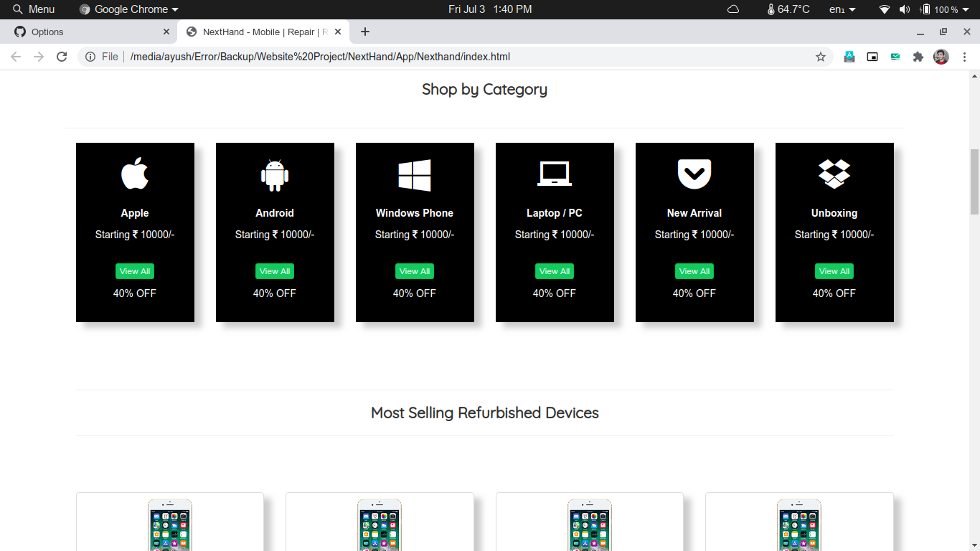Screen dimensions: 980x551
Task: Open the battery percentage dropdown
Action: (946, 9)
